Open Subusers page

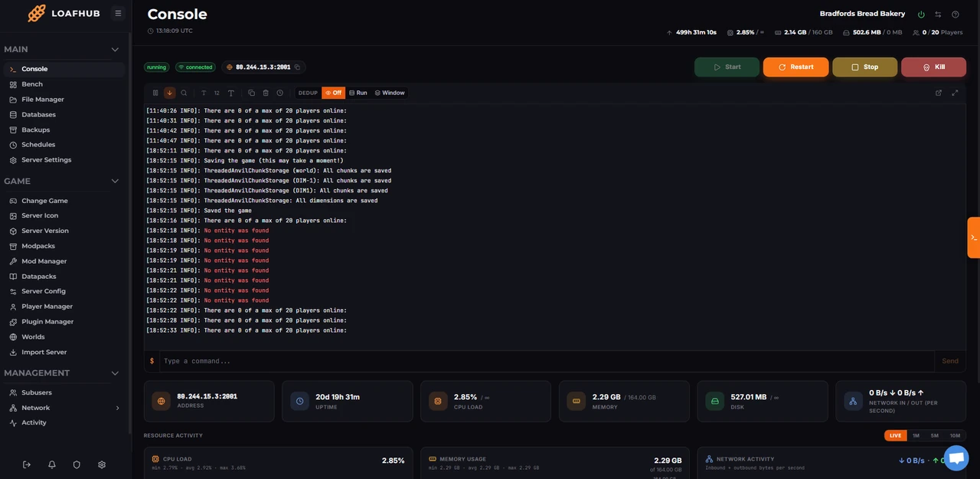point(64,392)
